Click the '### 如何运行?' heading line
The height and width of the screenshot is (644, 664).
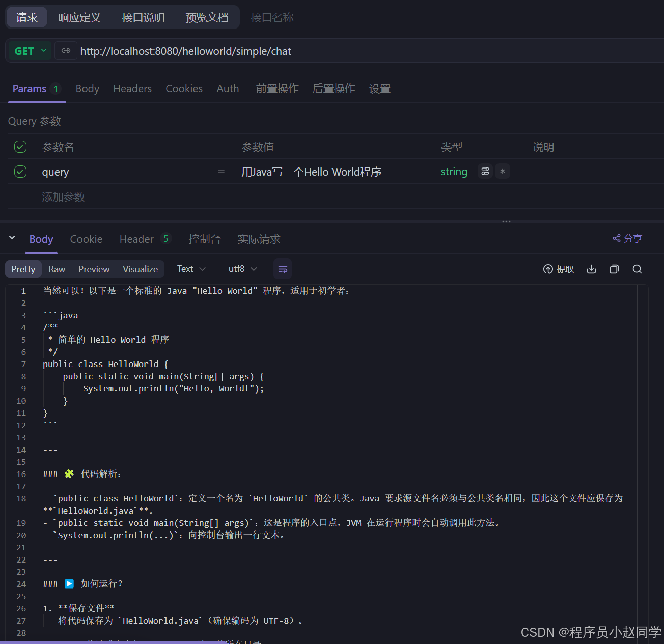(x=83, y=584)
